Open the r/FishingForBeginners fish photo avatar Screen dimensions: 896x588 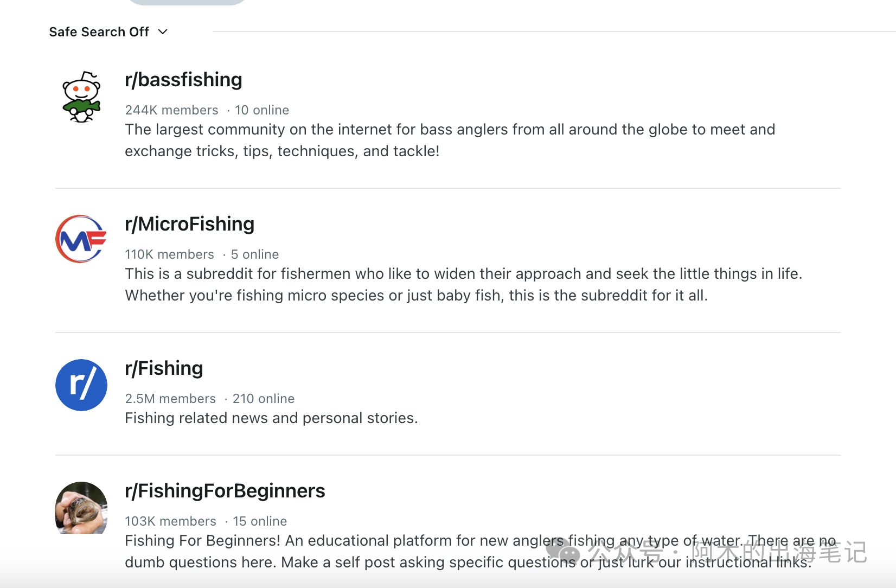[81, 508]
